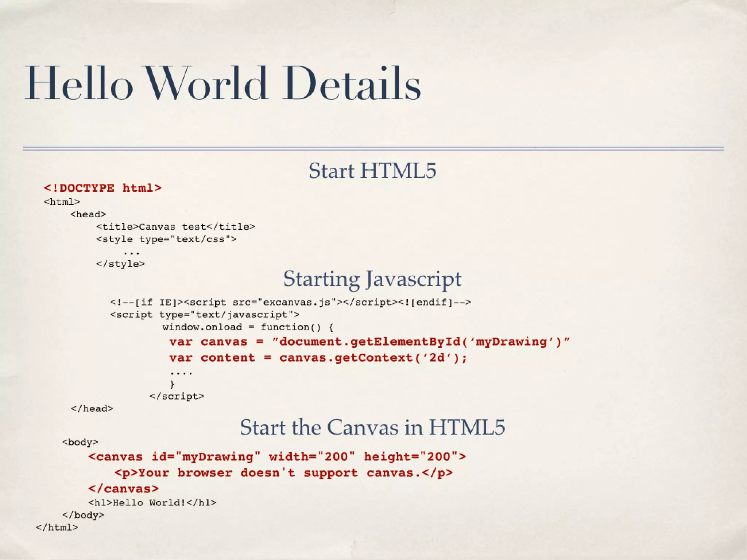747x560 pixels.
Task: Select the <script type="text/javascript"> line
Action: tap(205, 315)
